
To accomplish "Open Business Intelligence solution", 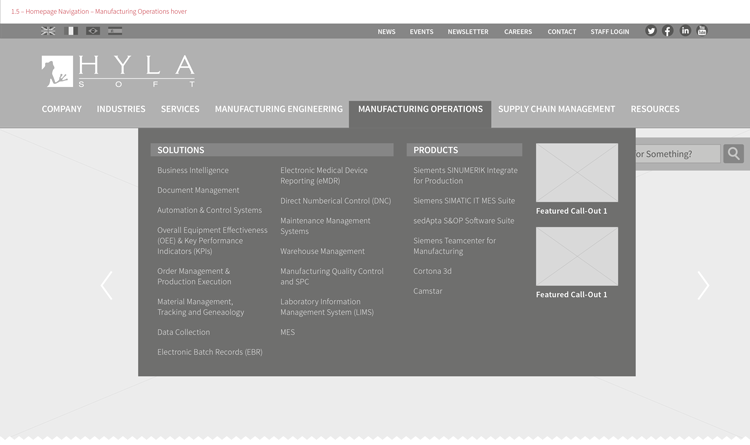I will (x=193, y=170).
